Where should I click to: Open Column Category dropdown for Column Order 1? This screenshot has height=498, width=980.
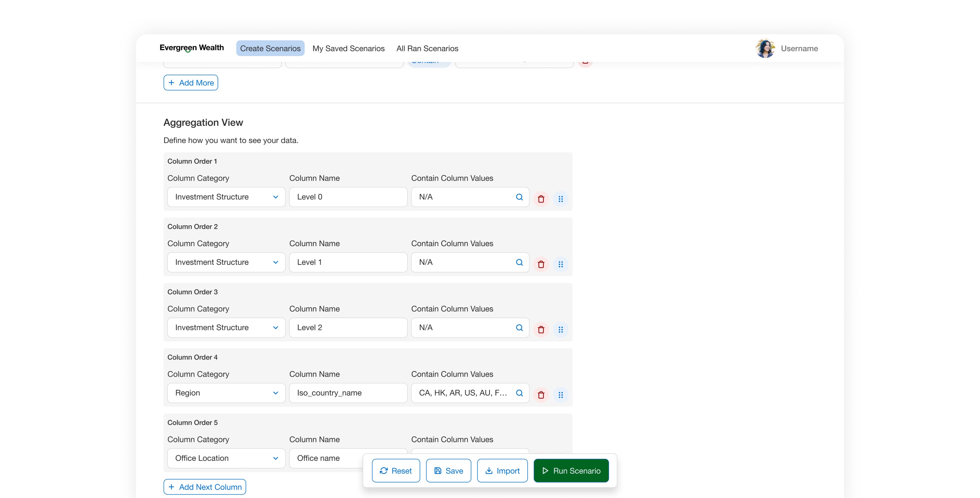[226, 197]
